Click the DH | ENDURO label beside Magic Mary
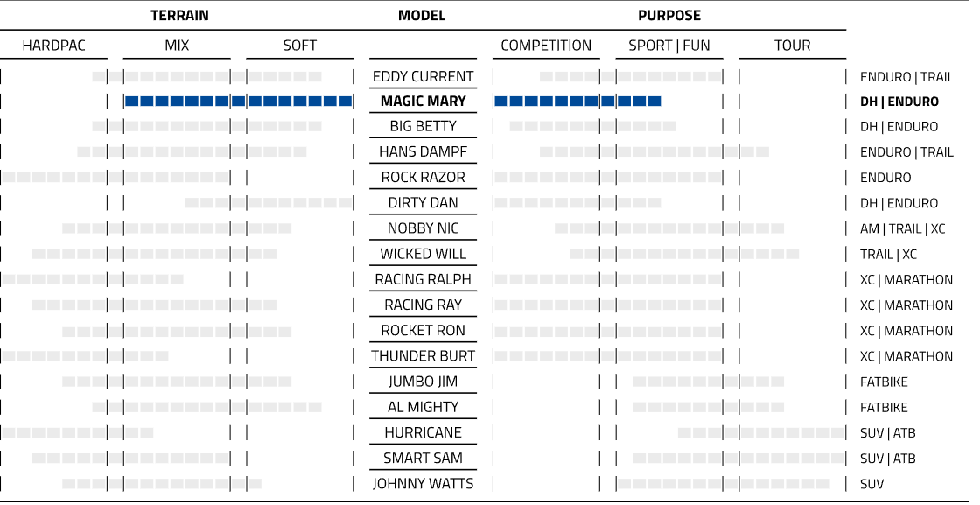980x505 pixels. pos(899,102)
